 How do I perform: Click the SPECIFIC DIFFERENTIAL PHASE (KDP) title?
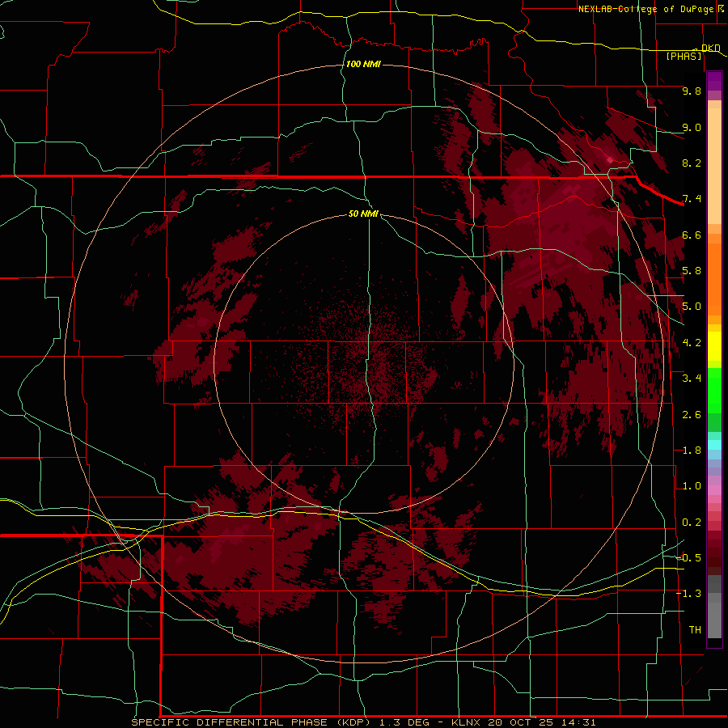tap(250, 722)
